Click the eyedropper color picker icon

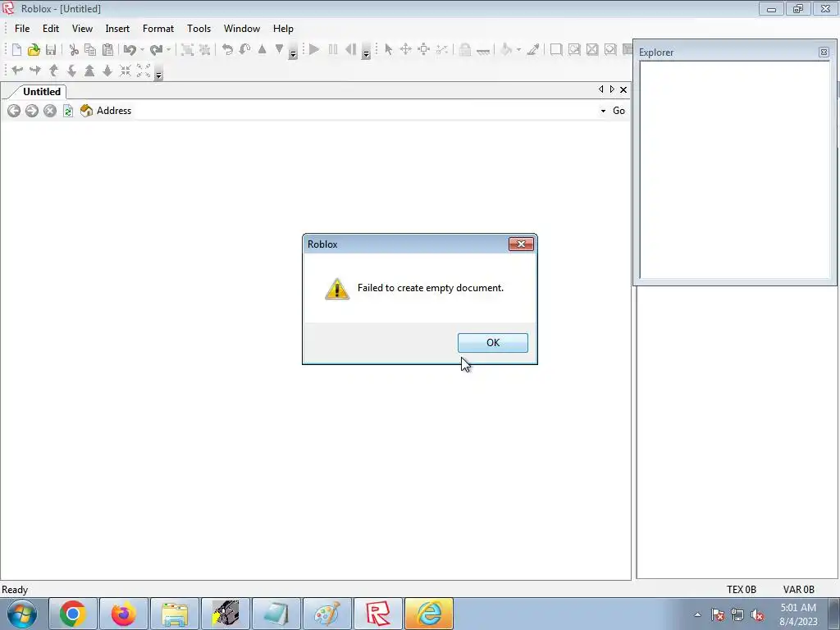tap(533, 50)
